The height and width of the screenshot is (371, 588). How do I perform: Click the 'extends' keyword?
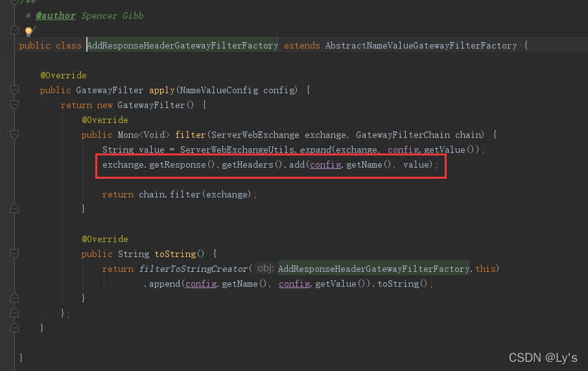[302, 46]
